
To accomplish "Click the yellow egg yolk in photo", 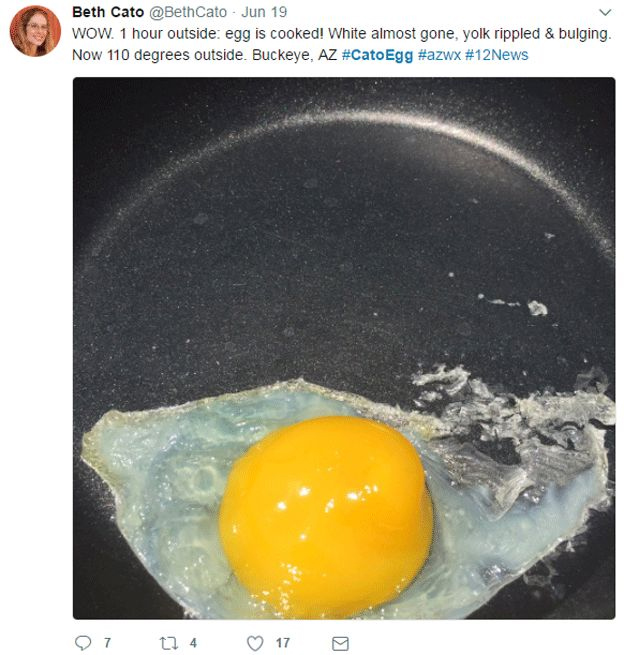I will (x=326, y=512).
